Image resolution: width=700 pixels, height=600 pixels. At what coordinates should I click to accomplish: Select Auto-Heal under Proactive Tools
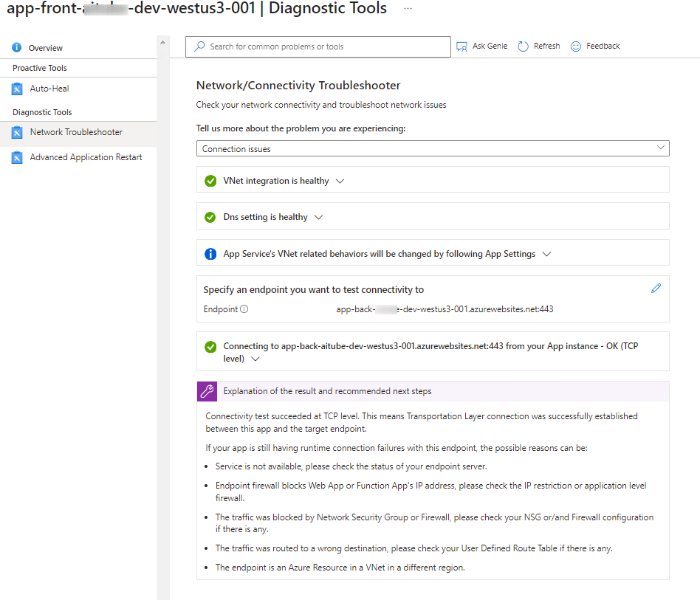point(49,89)
